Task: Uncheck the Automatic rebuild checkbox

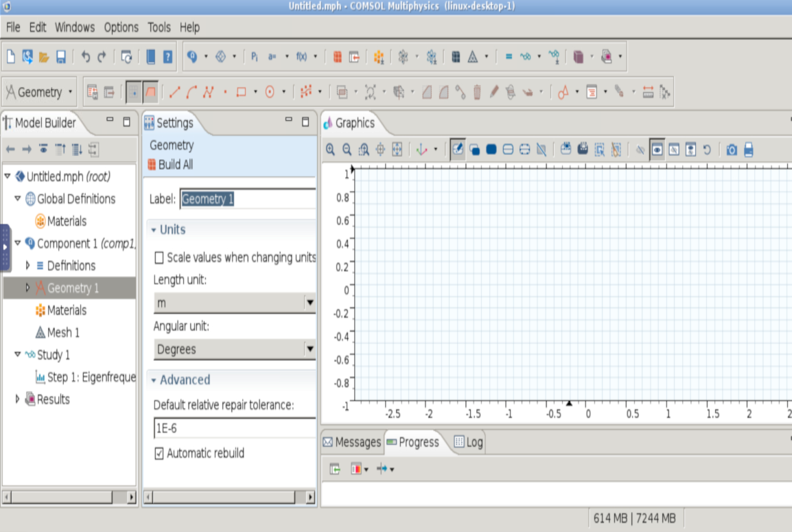Action: point(159,453)
